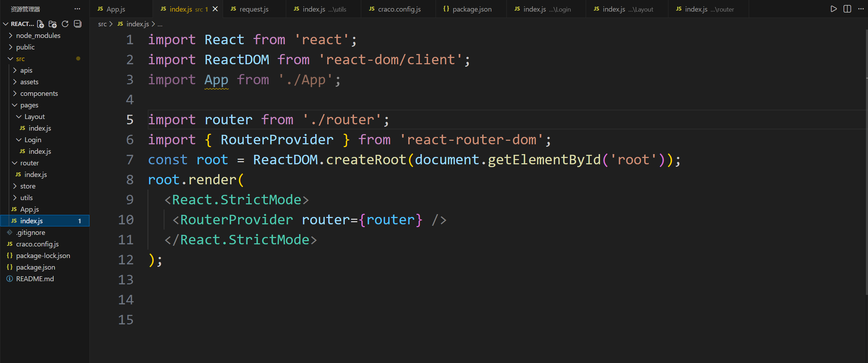The width and height of the screenshot is (868, 363).
Task: Switch to the craco.config.js tab
Action: 399,9
